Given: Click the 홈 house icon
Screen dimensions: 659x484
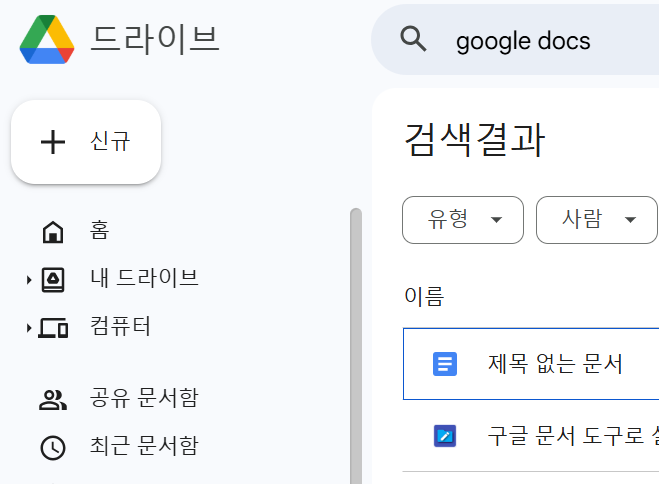Looking at the screenshot, I should (53, 231).
